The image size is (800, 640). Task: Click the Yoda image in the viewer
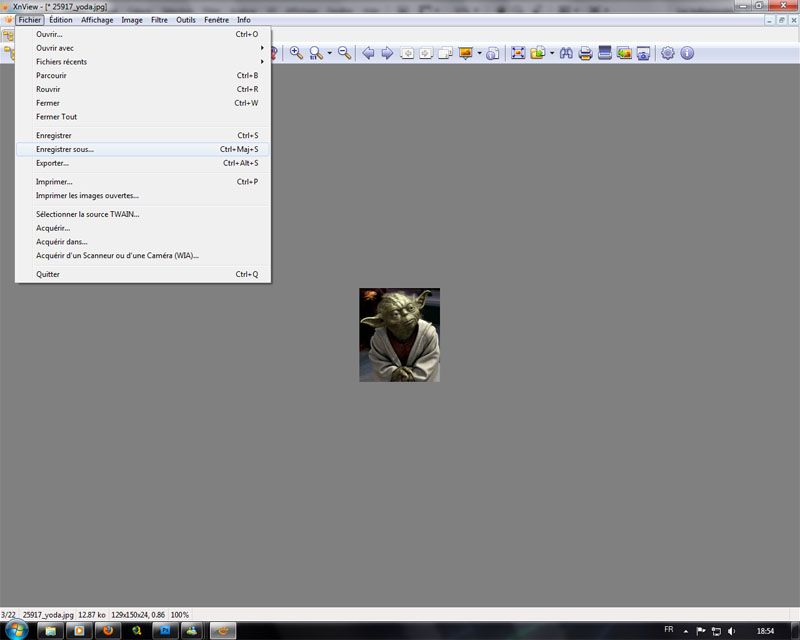[x=399, y=335]
